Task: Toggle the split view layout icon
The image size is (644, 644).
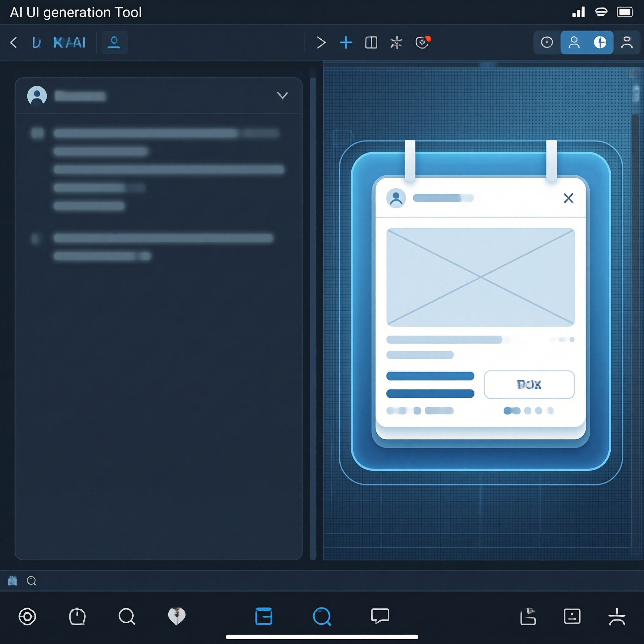Action: (x=371, y=42)
